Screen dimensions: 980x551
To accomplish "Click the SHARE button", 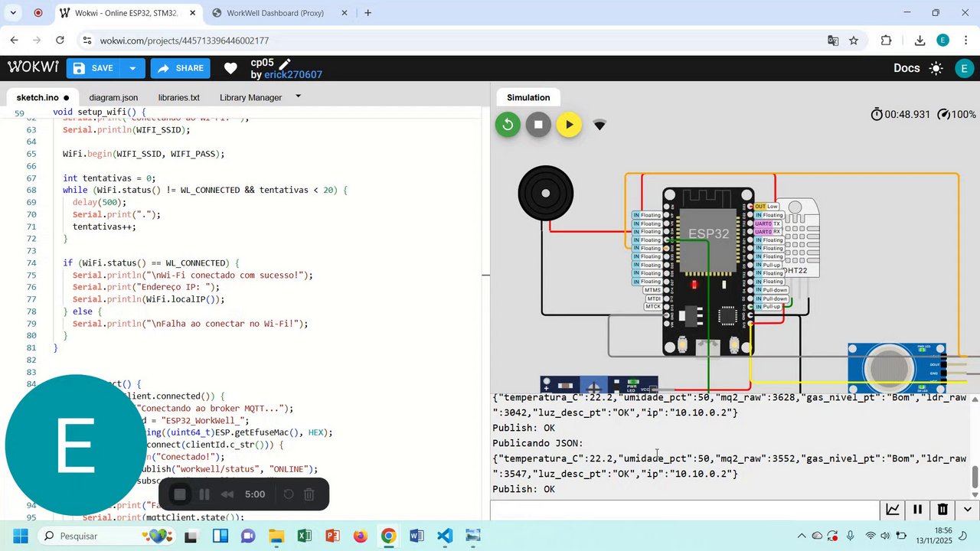I will [181, 68].
